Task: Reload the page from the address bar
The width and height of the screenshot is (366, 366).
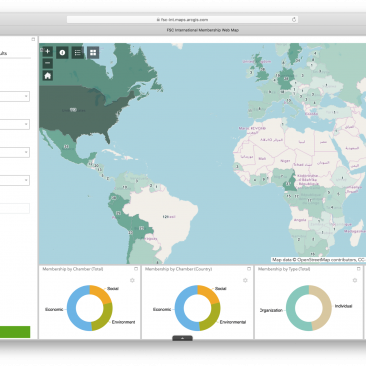Action: 294,20
